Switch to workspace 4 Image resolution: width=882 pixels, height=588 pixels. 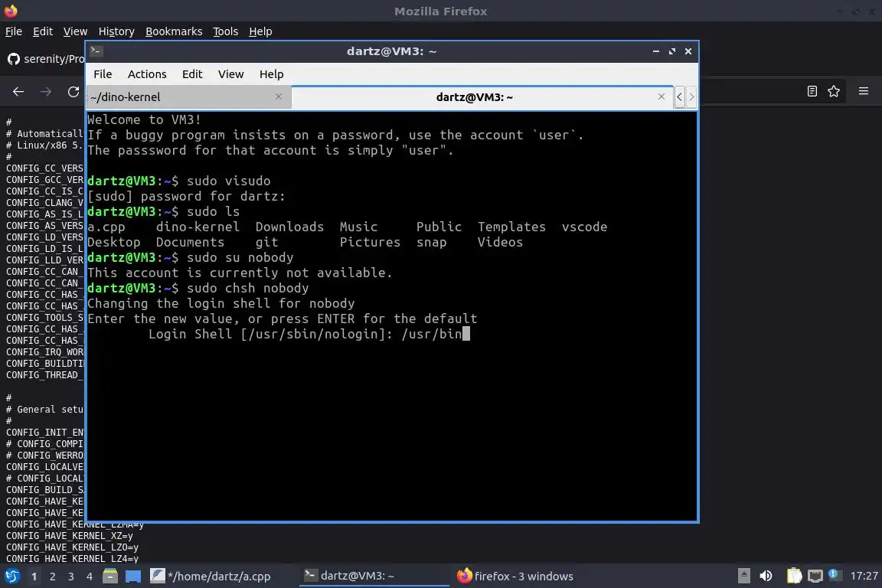click(x=90, y=577)
